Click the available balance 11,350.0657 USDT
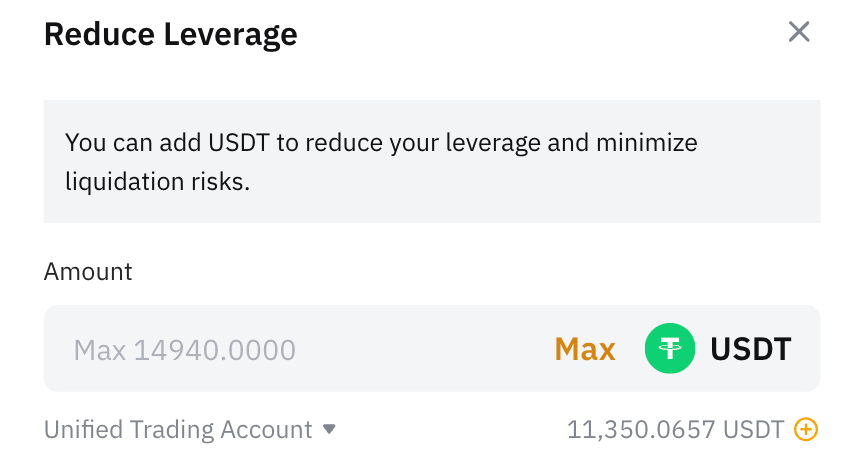866x472 pixels. coord(675,430)
